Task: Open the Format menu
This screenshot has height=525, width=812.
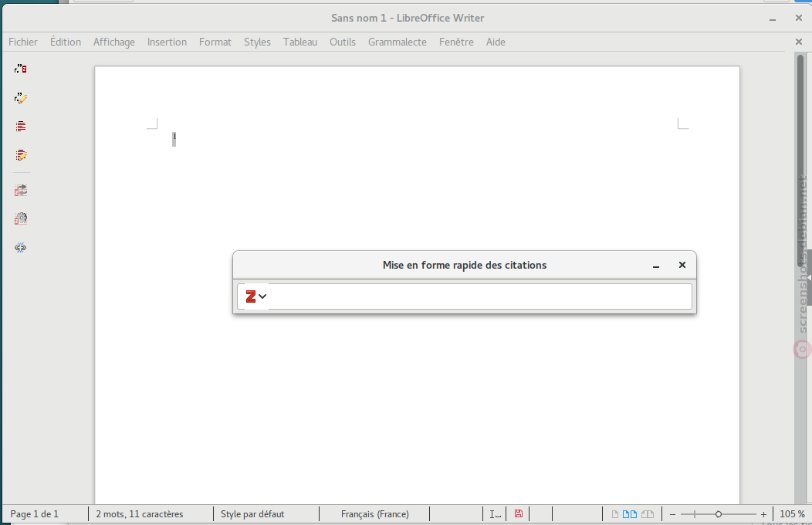Action: [215, 42]
